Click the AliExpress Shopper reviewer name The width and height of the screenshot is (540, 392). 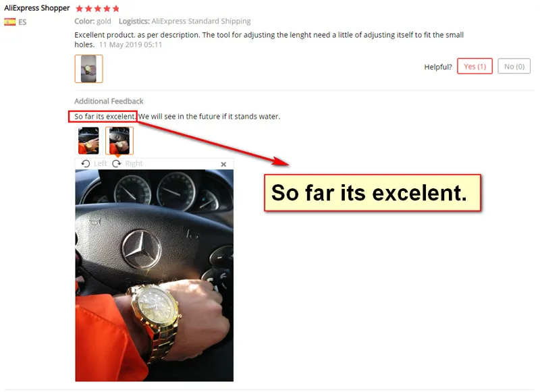click(37, 8)
